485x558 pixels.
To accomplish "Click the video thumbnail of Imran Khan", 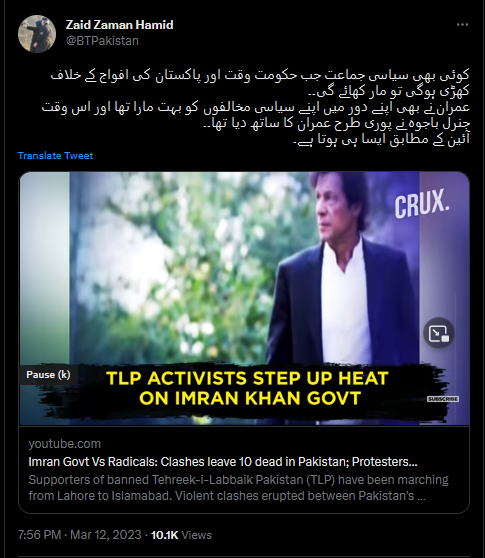I will pyautogui.click(x=244, y=298).
